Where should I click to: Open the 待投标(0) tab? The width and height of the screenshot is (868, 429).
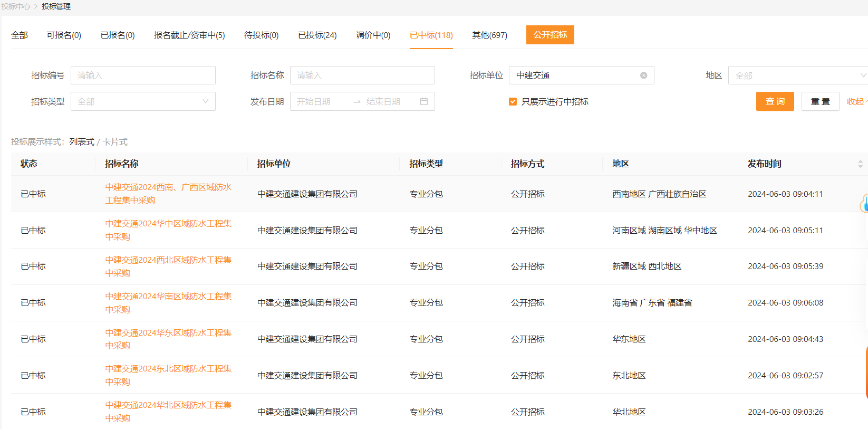tap(261, 35)
